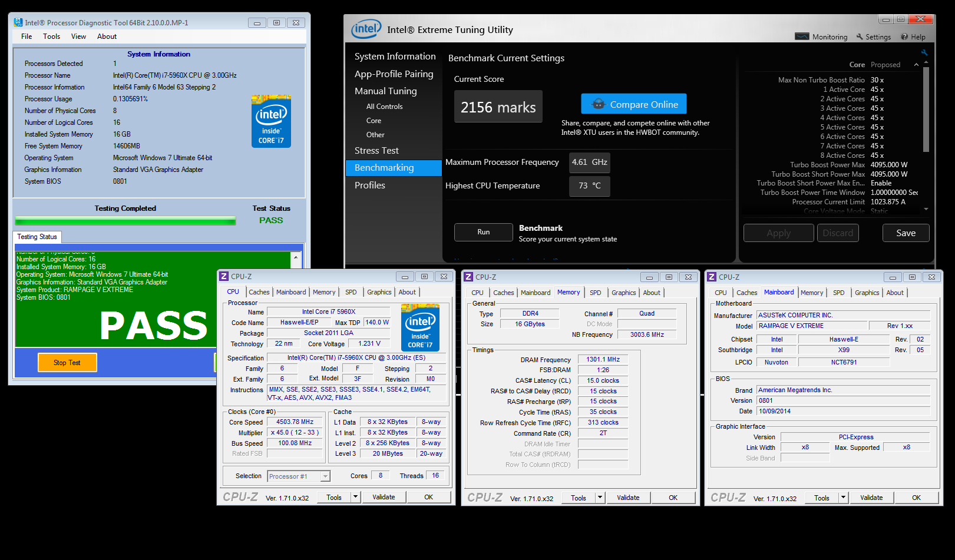Select Other under Manual Tuning
The height and width of the screenshot is (560, 955).
coord(375,135)
